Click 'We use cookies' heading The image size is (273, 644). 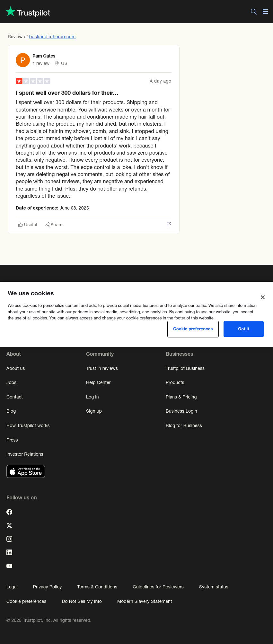coord(31,293)
